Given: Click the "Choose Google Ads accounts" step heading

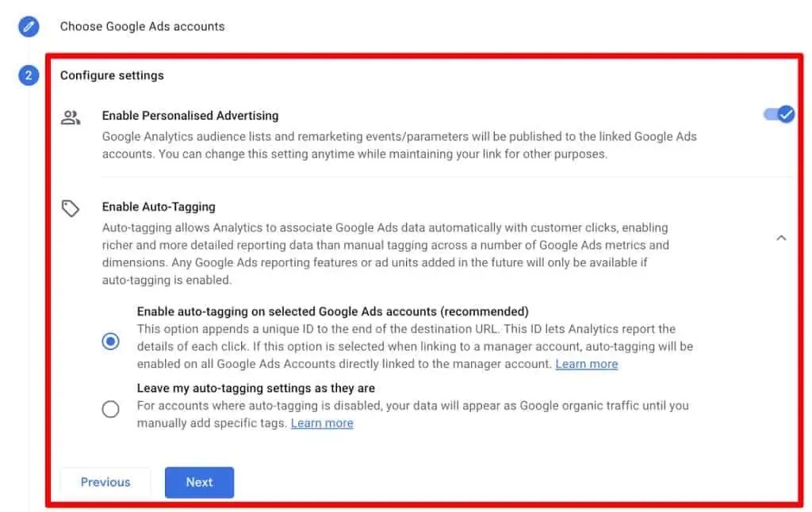Looking at the screenshot, I should 143,26.
